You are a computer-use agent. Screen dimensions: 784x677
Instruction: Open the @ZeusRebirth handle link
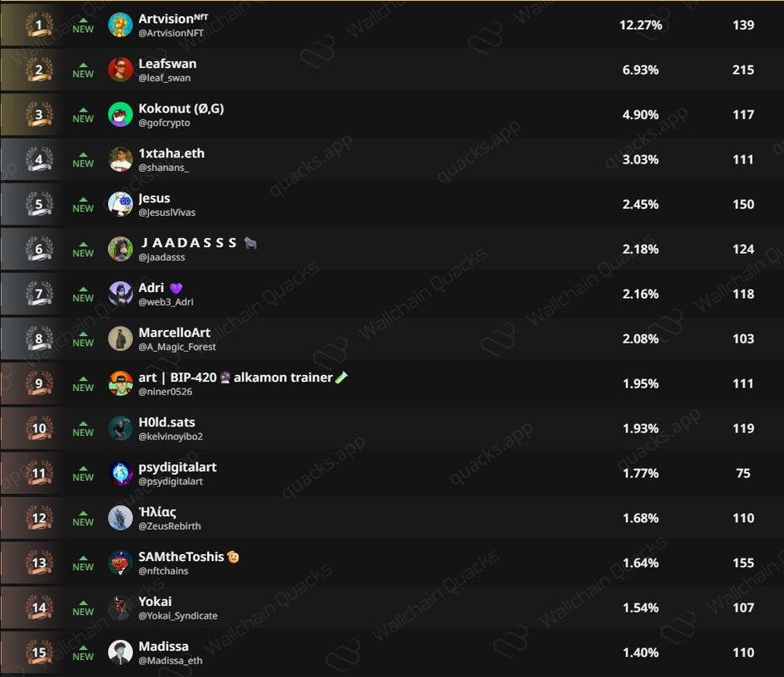point(169,526)
